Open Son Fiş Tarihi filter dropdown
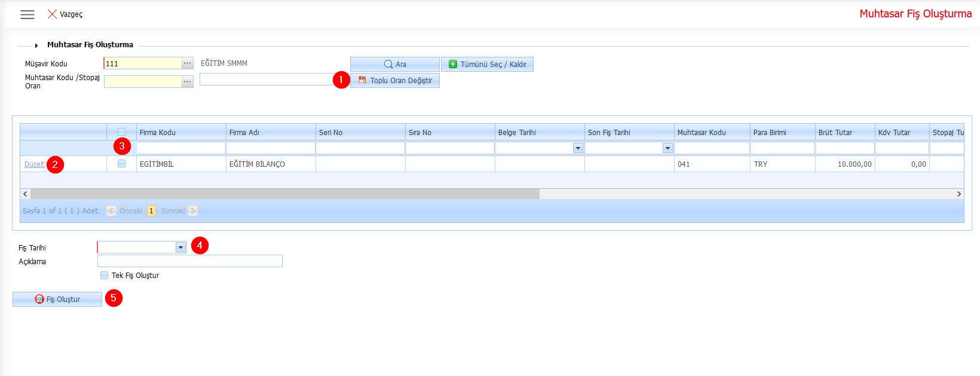Viewport: 980px width, 376px height. coord(667,148)
